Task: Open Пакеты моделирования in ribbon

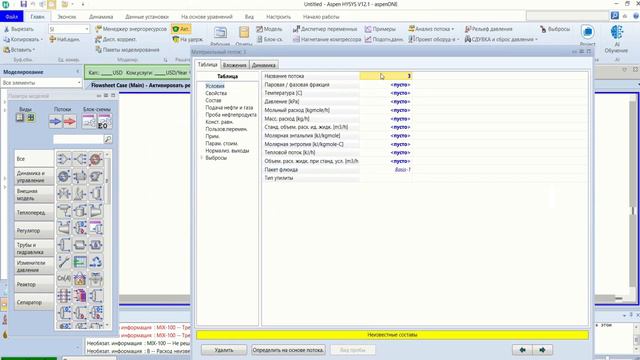Action: 127,50
